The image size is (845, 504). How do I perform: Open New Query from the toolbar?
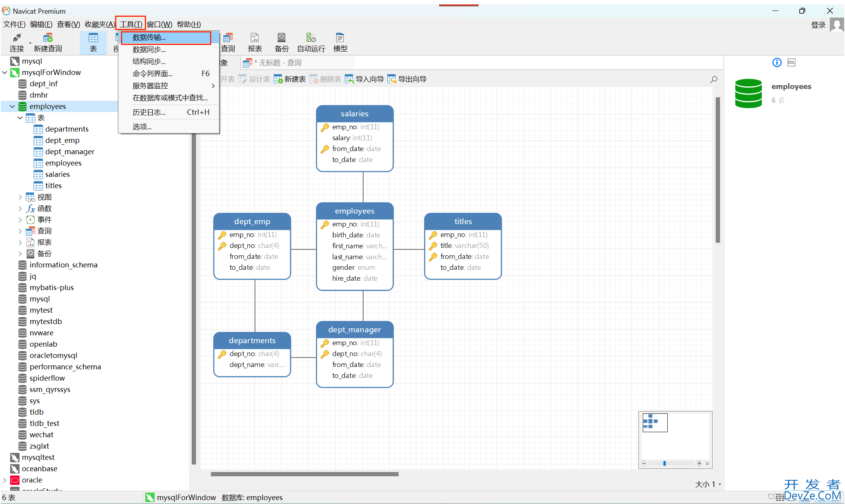click(48, 43)
